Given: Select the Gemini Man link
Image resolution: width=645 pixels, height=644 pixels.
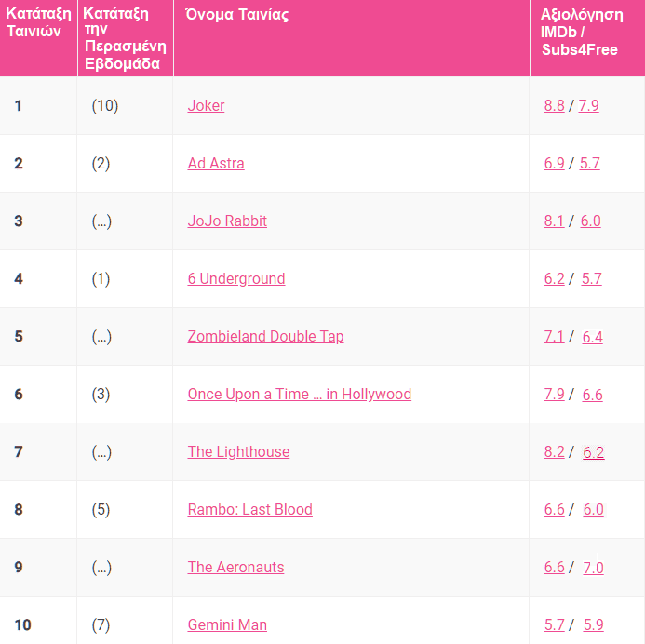Looking at the screenshot, I should 227,624.
